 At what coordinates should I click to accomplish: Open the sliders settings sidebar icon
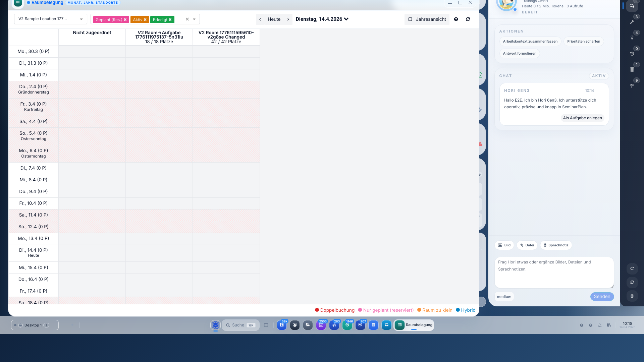click(x=632, y=85)
